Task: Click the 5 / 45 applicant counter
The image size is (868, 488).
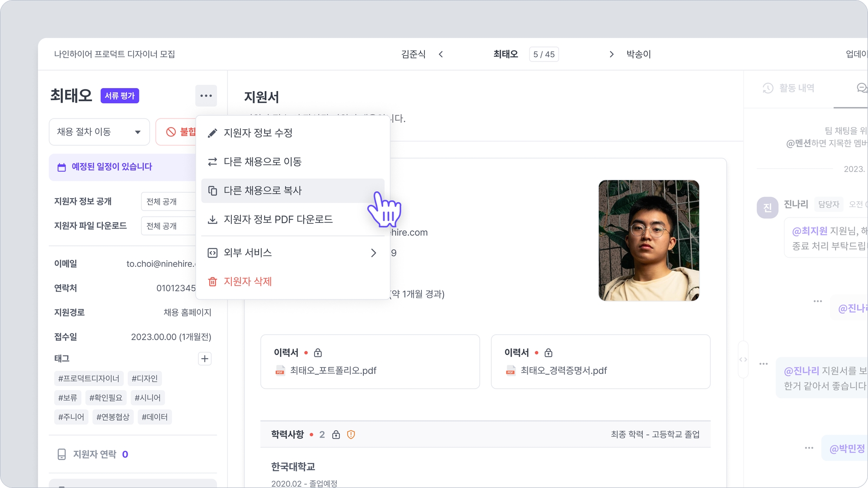Action: click(544, 54)
